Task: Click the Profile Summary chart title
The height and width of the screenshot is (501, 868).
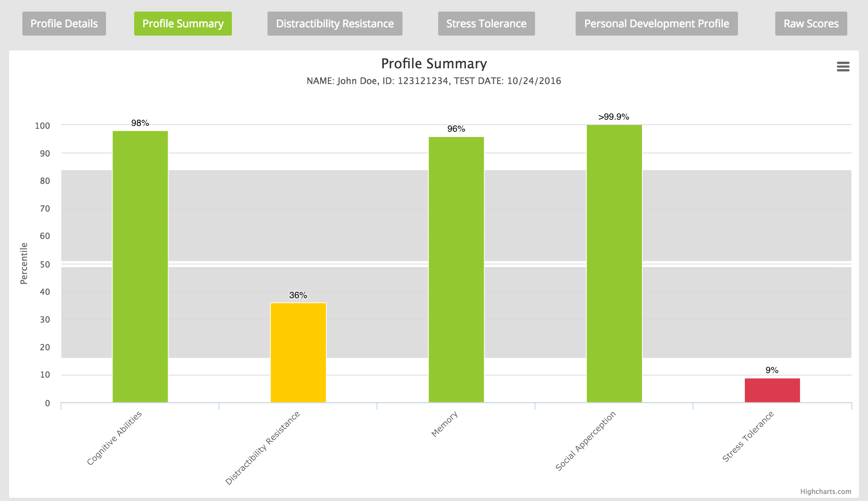Action: click(x=434, y=64)
